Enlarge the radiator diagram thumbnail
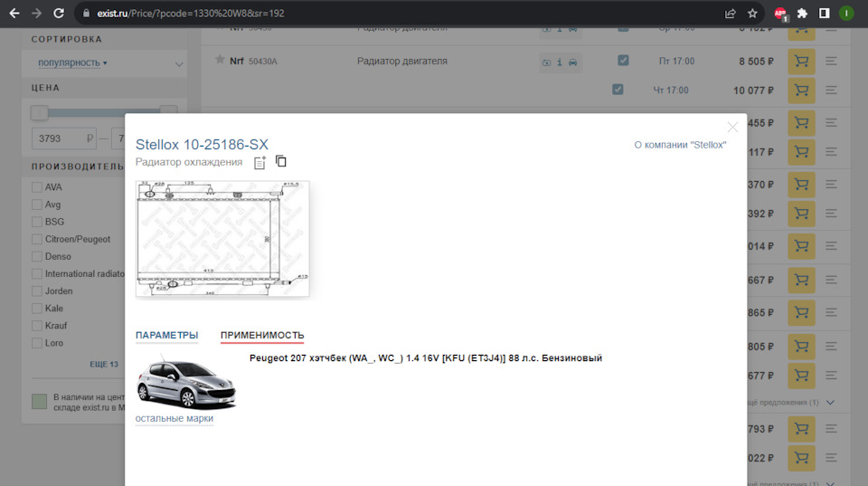The height and width of the screenshot is (486, 868). [222, 239]
